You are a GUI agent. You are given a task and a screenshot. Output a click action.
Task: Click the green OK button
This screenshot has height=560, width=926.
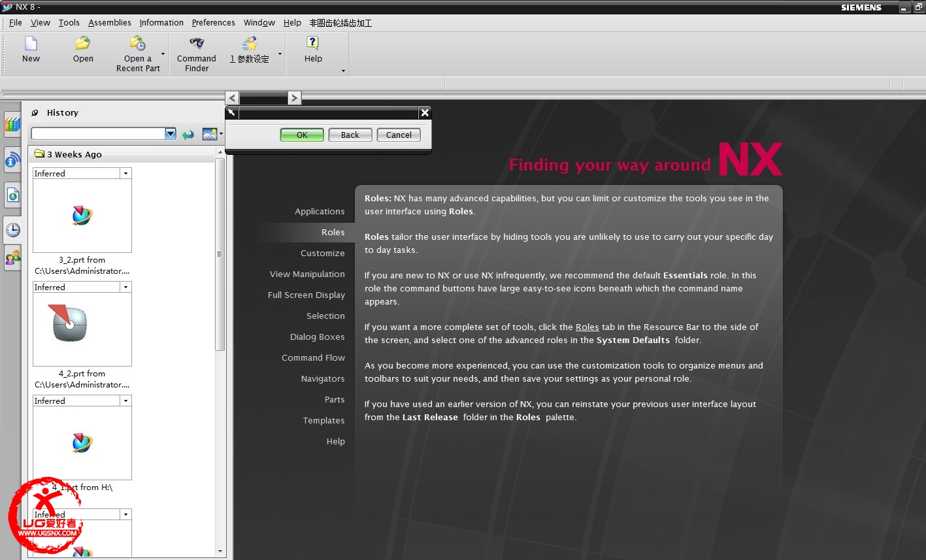click(x=302, y=135)
